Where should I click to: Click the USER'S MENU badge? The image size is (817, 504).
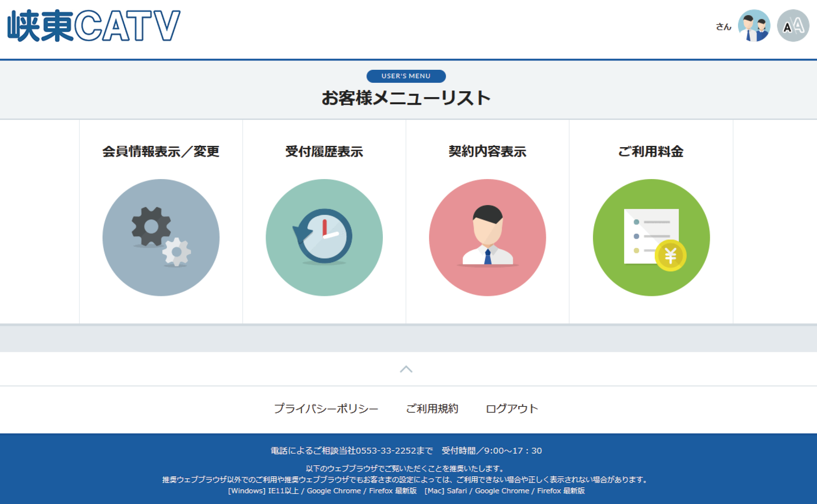(406, 76)
